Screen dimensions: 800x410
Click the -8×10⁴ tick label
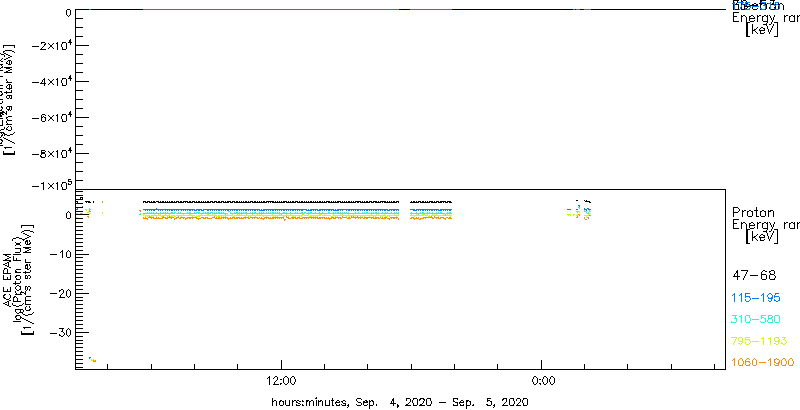click(x=51, y=153)
